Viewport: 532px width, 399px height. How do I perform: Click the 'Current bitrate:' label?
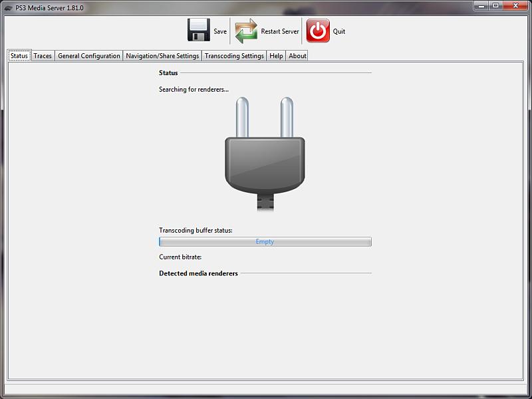click(x=180, y=257)
